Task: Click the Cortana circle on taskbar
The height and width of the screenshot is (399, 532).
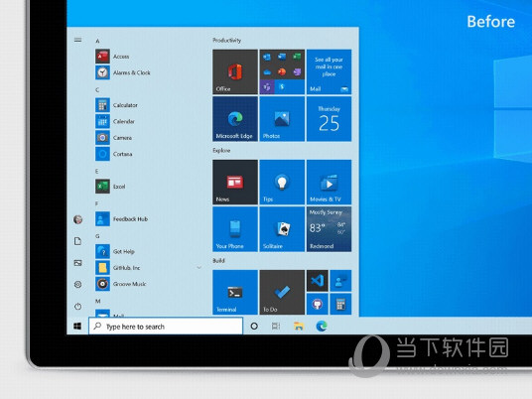Action: pyautogui.click(x=254, y=327)
